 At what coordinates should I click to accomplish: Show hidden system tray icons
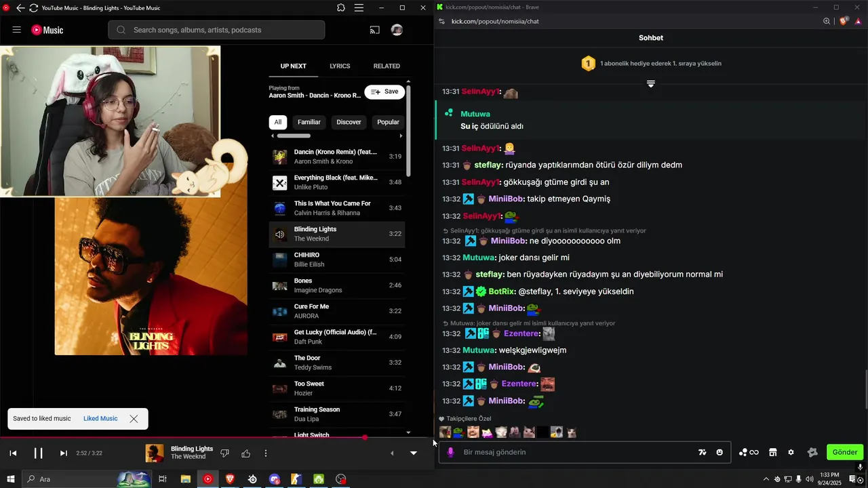click(766, 479)
